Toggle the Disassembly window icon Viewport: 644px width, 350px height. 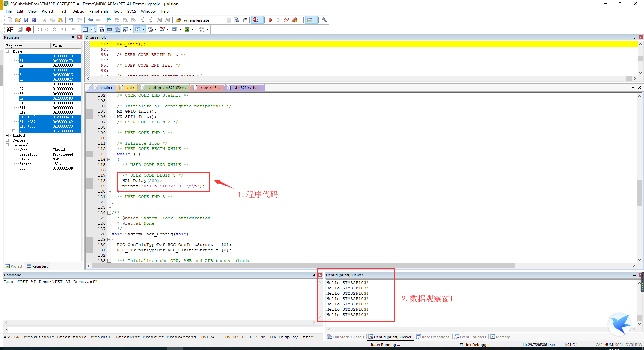(x=93, y=29)
